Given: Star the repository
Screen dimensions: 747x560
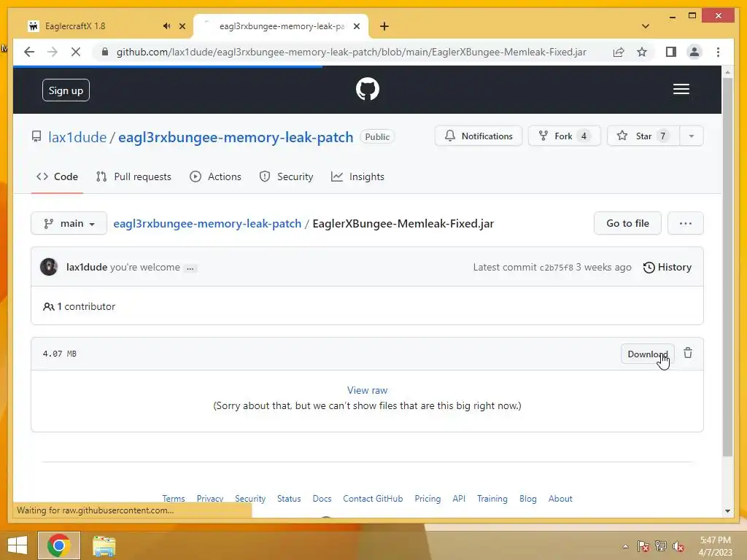Looking at the screenshot, I should point(643,136).
